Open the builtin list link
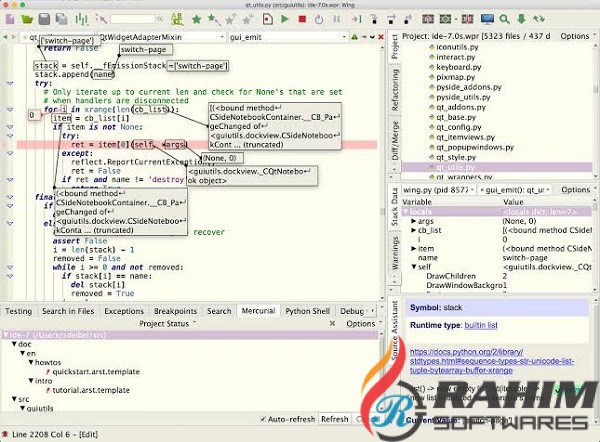 point(481,325)
